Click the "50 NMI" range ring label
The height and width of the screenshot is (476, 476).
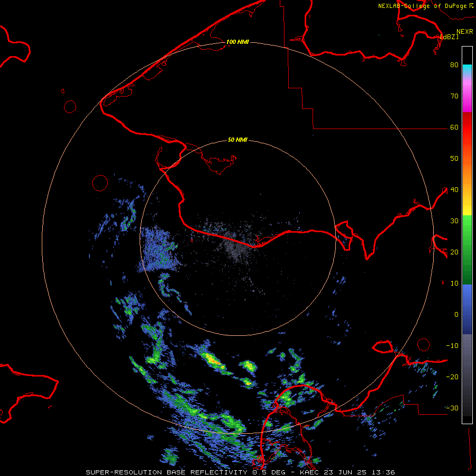pos(237,140)
